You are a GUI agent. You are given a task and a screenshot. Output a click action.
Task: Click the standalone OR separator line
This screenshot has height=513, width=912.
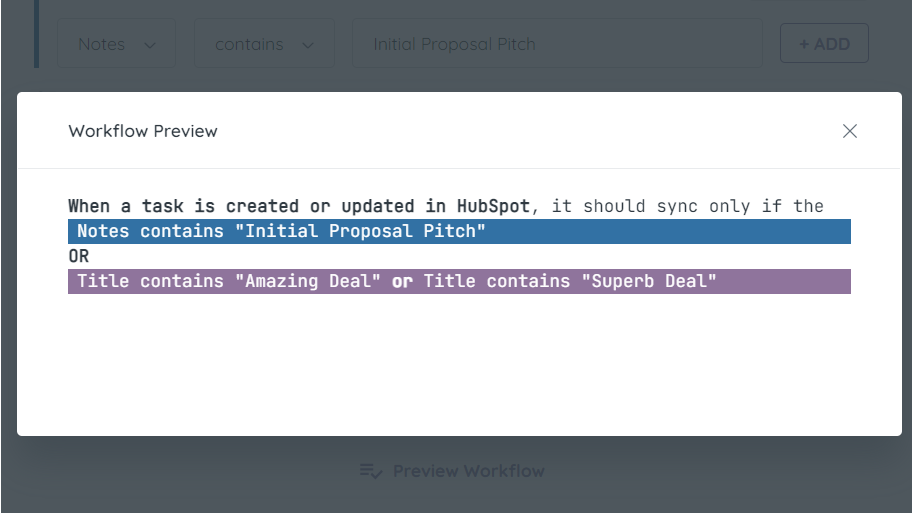pyautogui.click(x=79, y=256)
